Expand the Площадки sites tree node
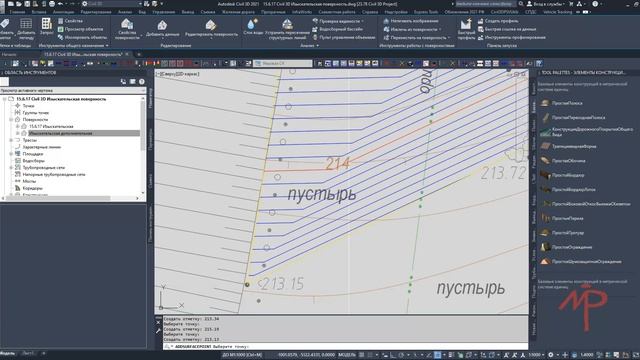Screen dimensions: 640x360 [x=11, y=154]
